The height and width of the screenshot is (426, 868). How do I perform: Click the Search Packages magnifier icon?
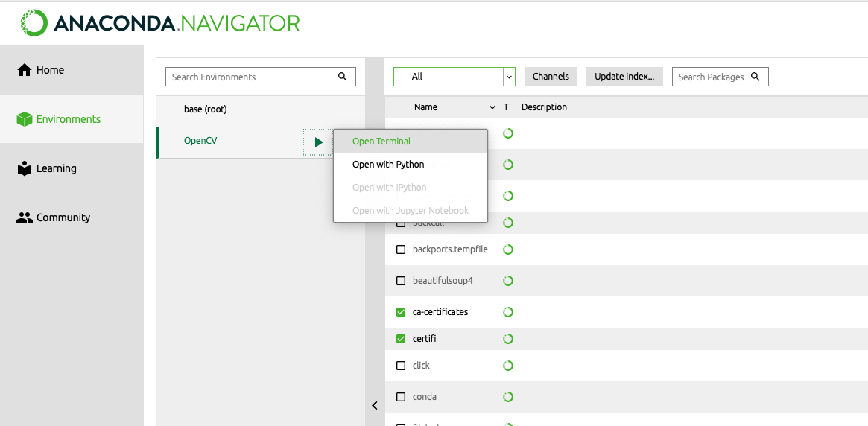755,77
